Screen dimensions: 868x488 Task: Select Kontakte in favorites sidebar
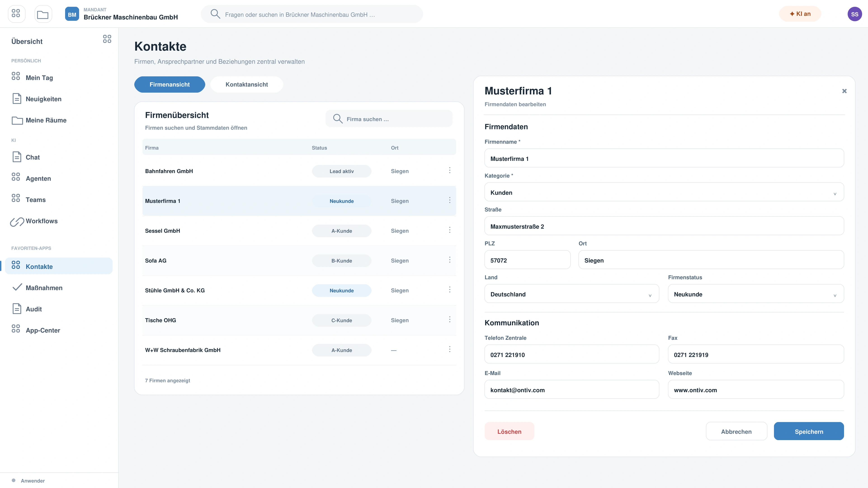59,266
